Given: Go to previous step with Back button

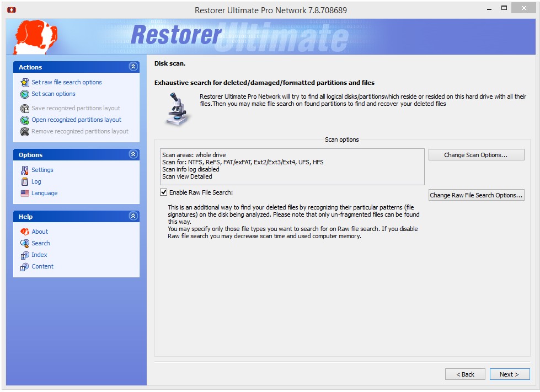Looking at the screenshot, I should [465, 374].
